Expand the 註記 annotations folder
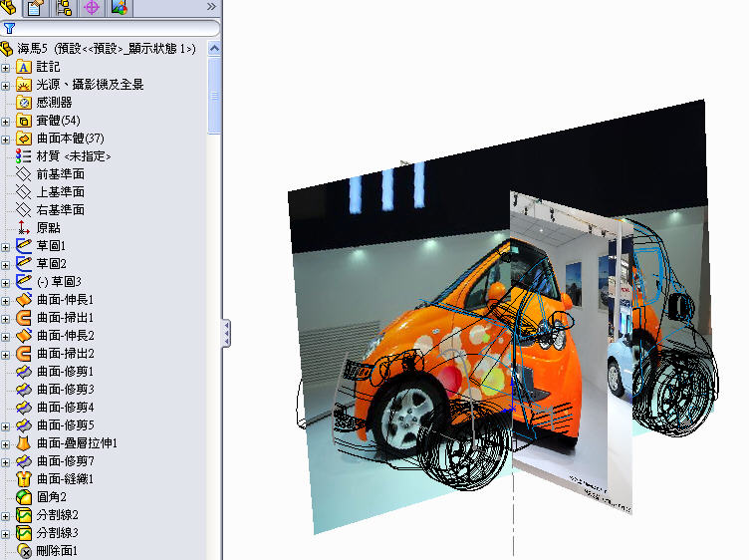749x560 pixels. click(5, 68)
